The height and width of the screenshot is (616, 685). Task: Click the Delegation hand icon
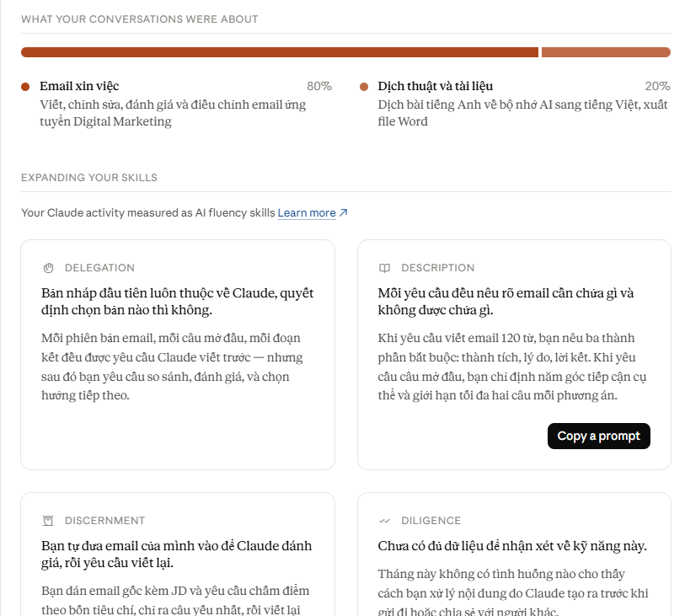(x=49, y=268)
